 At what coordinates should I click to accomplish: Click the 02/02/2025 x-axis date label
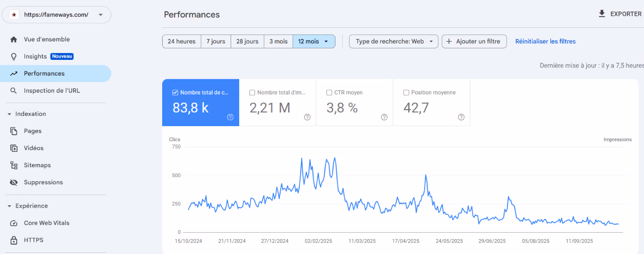(318, 241)
